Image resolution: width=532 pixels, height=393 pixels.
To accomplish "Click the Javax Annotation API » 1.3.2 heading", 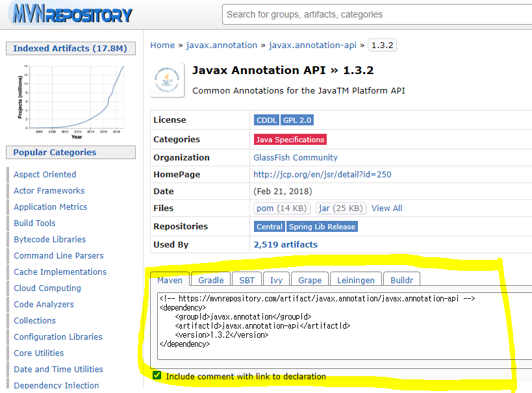I will click(283, 70).
